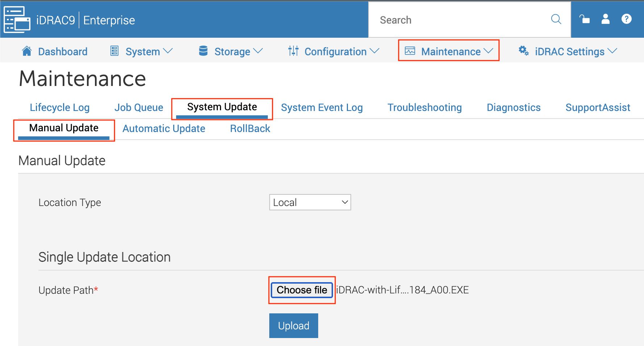Select the System Update tab

pyautogui.click(x=222, y=107)
